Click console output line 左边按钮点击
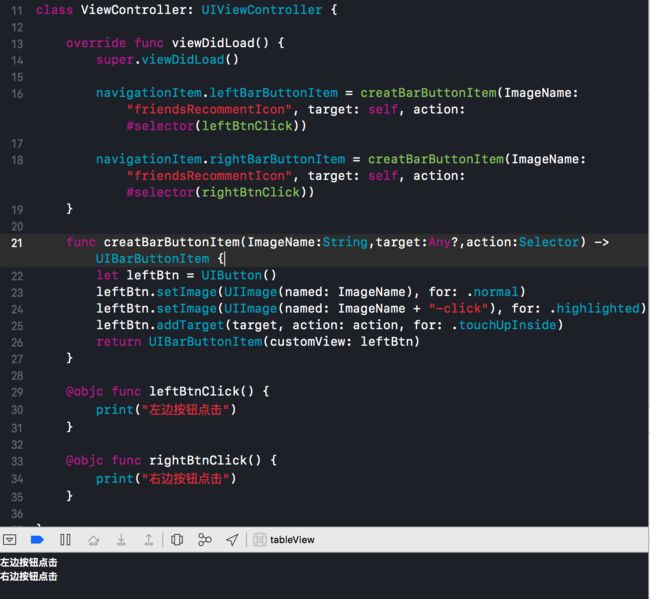The height and width of the screenshot is (599, 650). 29,563
